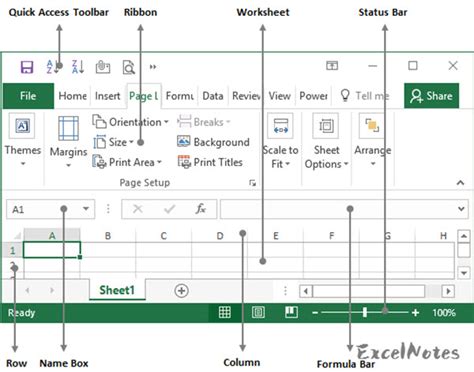Sort descending with the Z-A icon
The height and width of the screenshot is (372, 474).
coord(78,67)
